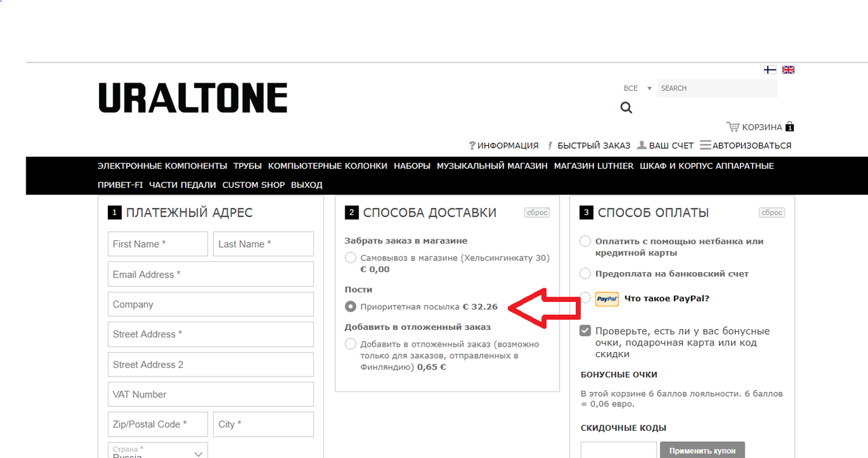Focus the SEARCH input field

point(717,88)
